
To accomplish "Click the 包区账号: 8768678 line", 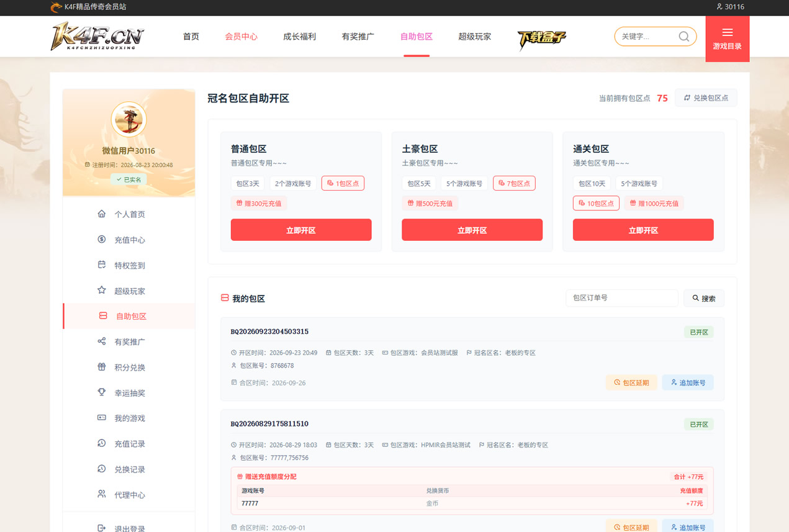I will click(262, 366).
